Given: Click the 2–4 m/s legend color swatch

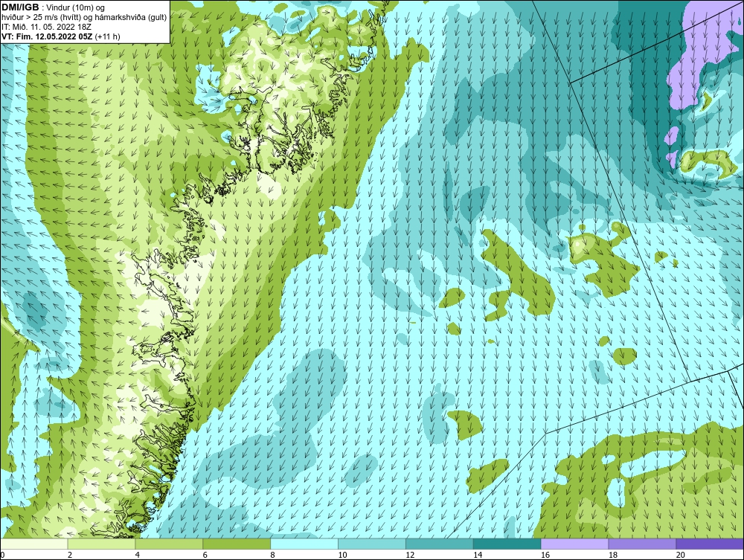Looking at the screenshot, I should (x=101, y=544).
